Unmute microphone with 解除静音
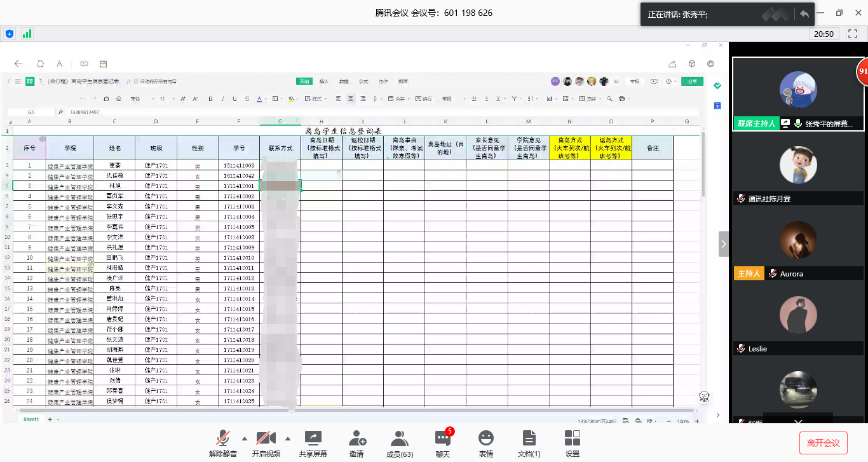Viewport: 868px width, 462px height. click(222, 444)
